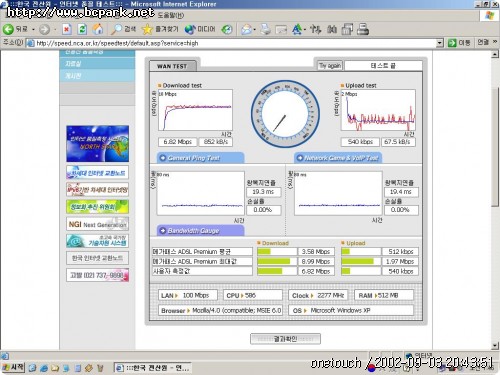Click the scrollbar down arrow
The height and width of the screenshot is (375, 500).
click(495, 345)
